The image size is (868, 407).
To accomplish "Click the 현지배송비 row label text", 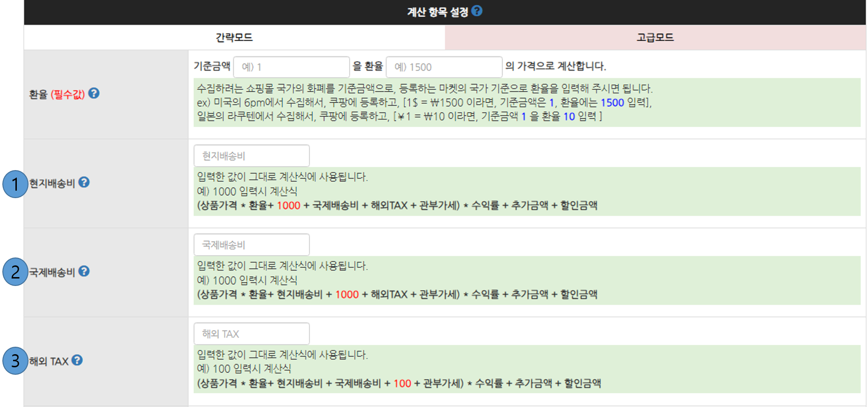I will (x=52, y=183).
